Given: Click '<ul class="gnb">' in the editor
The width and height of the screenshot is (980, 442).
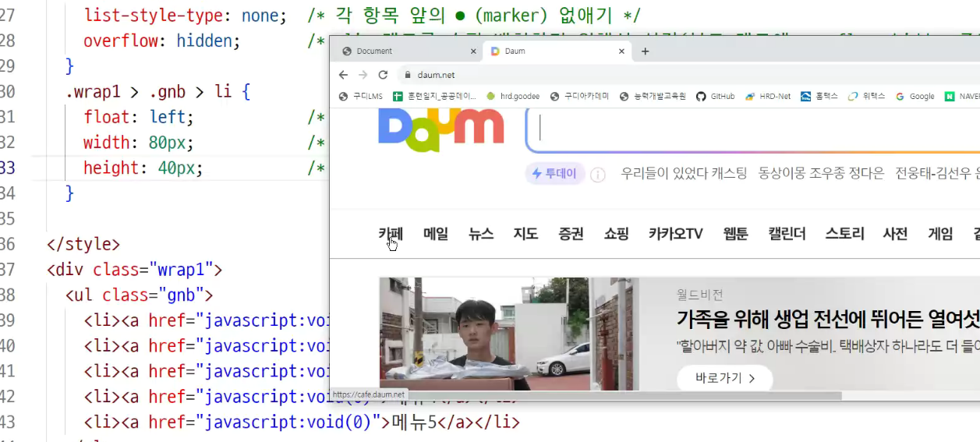Looking at the screenshot, I should 140,295.
